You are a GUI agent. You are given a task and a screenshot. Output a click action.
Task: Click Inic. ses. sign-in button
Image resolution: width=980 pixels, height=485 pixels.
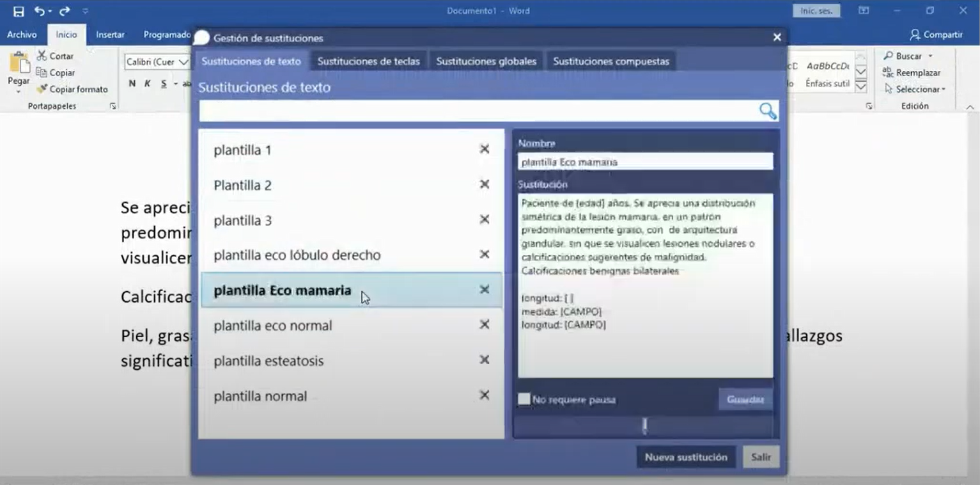(x=816, y=11)
